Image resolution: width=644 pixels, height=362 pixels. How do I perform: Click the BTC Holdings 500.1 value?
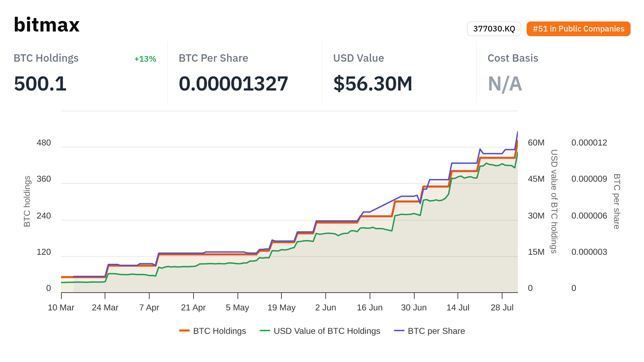coord(40,83)
